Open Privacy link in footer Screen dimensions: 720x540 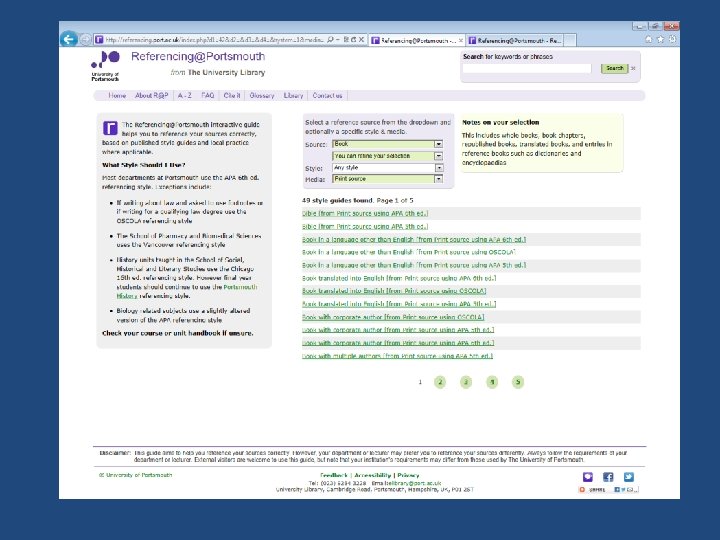tap(408, 475)
